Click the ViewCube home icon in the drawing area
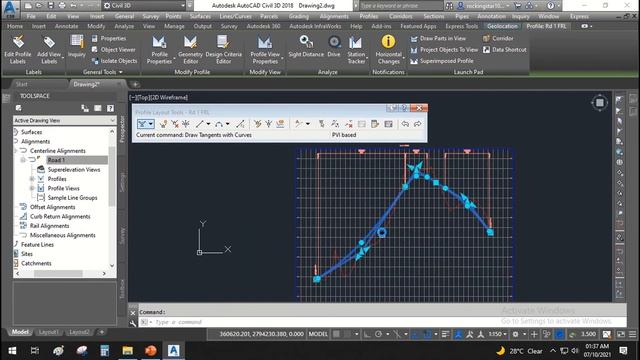640x360 pixels. point(600,102)
